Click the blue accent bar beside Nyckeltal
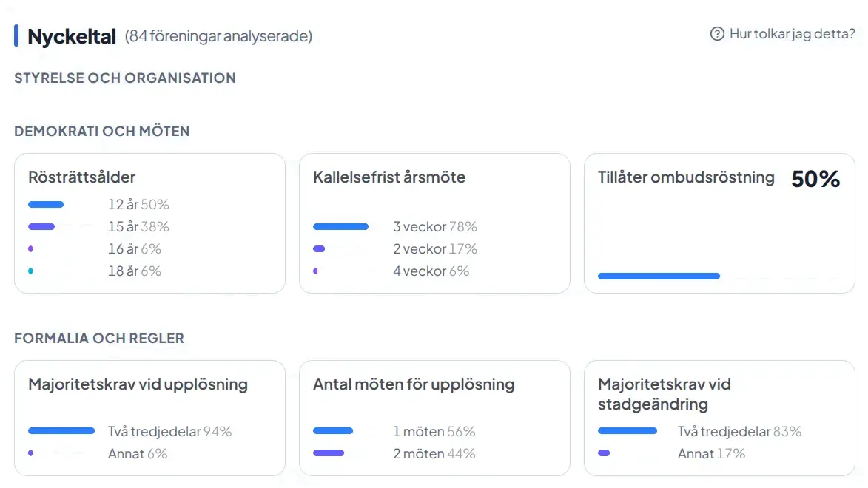 [17, 35]
